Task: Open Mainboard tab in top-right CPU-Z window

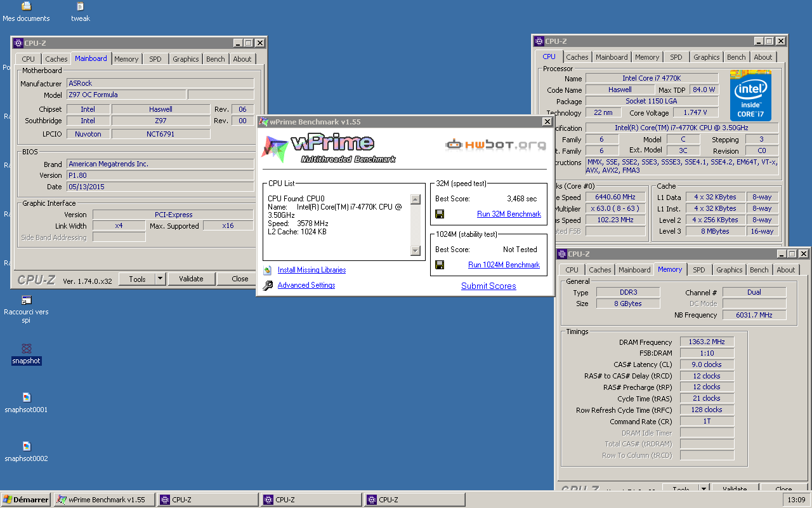Action: pos(612,57)
